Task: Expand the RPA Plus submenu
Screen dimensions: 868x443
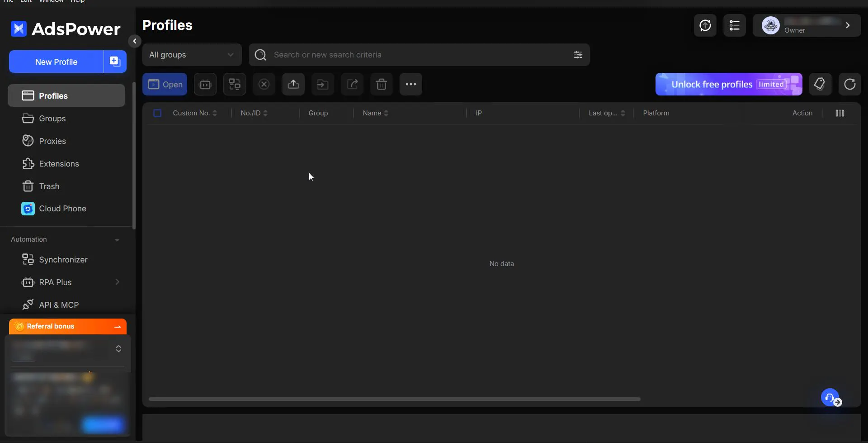Action: click(118, 282)
